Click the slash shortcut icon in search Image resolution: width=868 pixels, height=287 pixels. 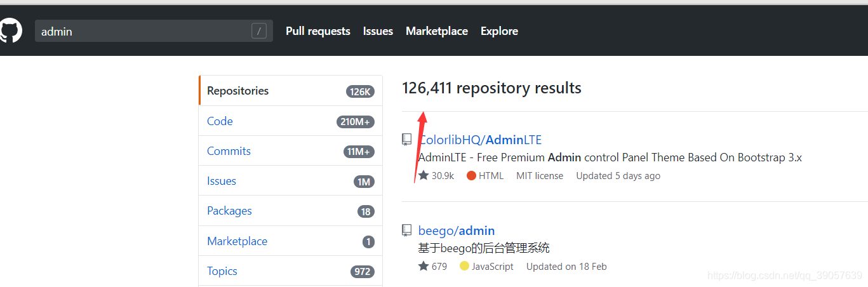point(258,30)
